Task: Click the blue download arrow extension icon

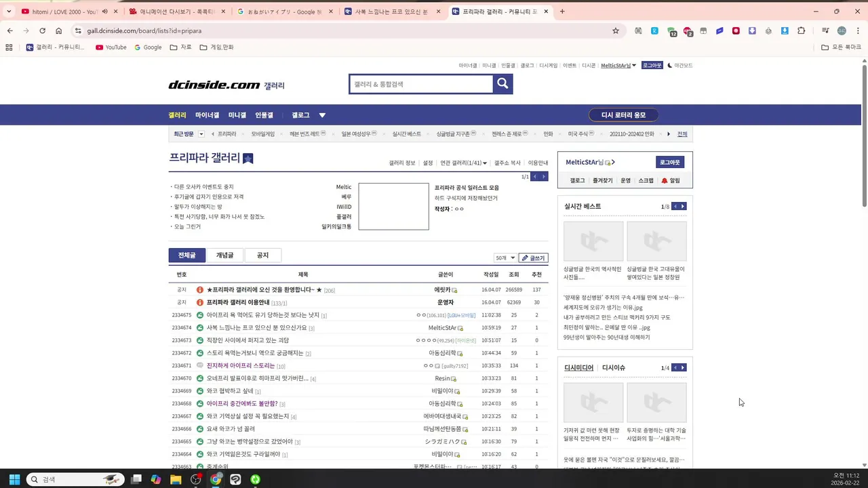Action: coord(785,30)
